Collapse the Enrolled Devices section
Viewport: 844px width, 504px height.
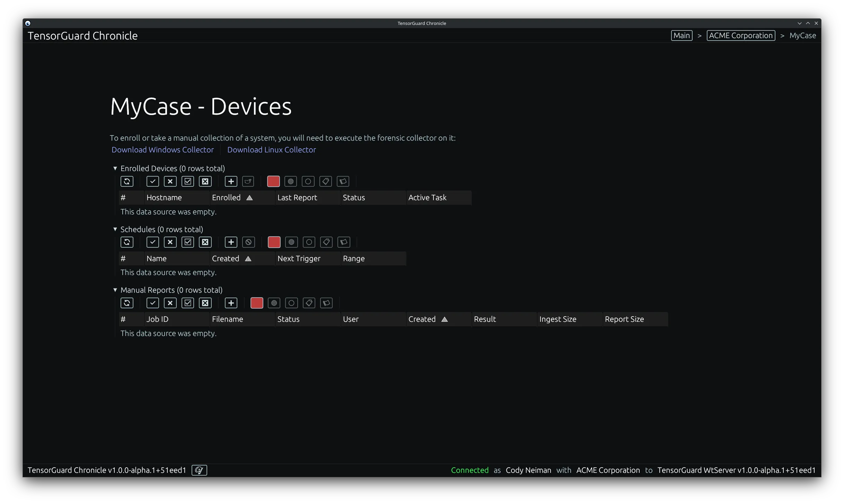pos(115,168)
